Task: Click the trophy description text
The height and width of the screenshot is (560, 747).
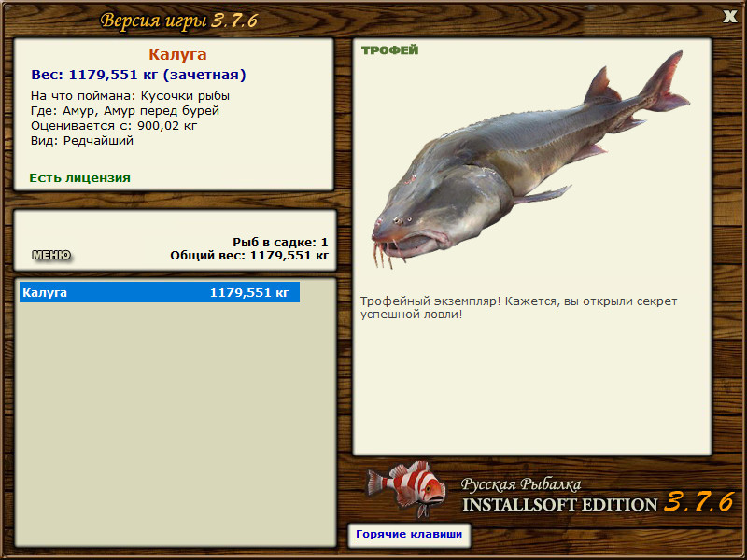Action: coord(518,308)
